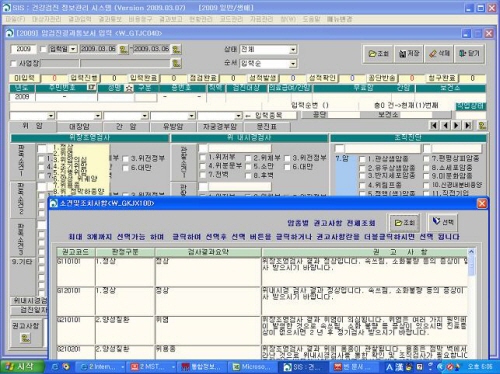Open the start date calendar picker icon
Viewport: 500px width, 374px height.
(124, 49)
